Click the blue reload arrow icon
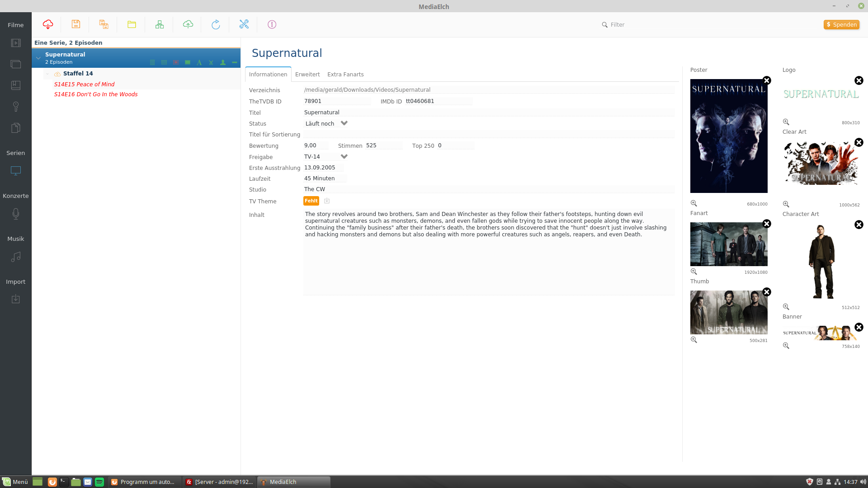868x488 pixels. [x=216, y=24]
